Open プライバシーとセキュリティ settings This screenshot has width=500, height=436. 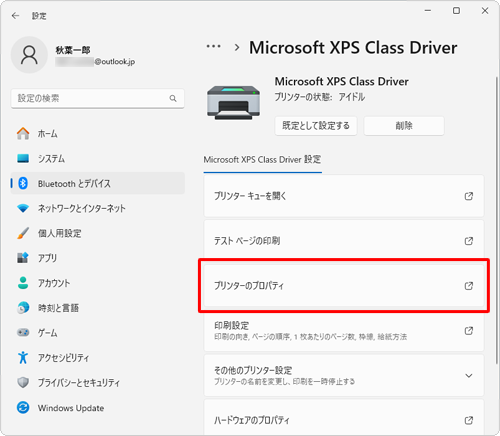point(98,382)
